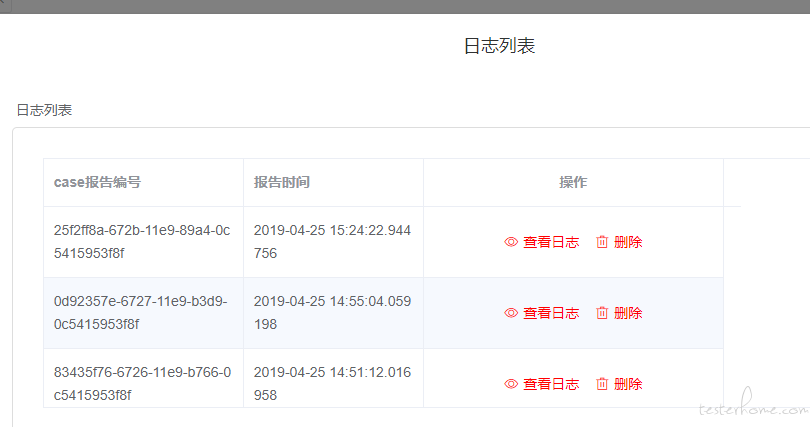This screenshot has width=810, height=427.
Task: Click the eye icon in the 83435f76 row
Action: (511, 384)
